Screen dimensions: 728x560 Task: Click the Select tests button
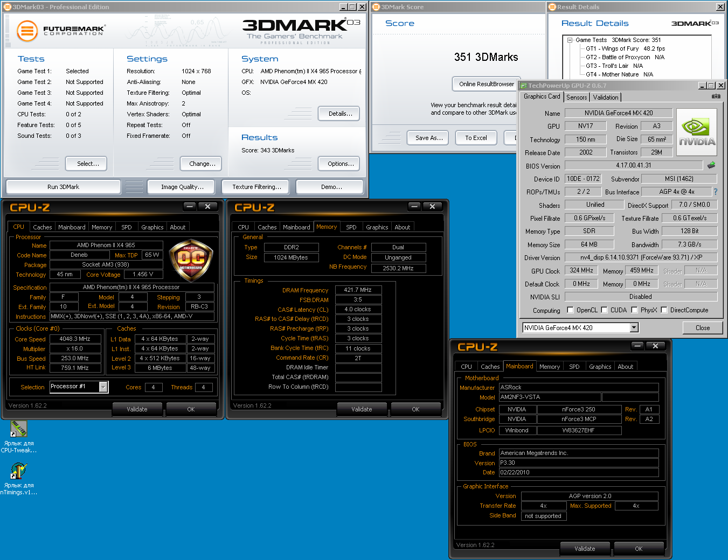(86, 164)
